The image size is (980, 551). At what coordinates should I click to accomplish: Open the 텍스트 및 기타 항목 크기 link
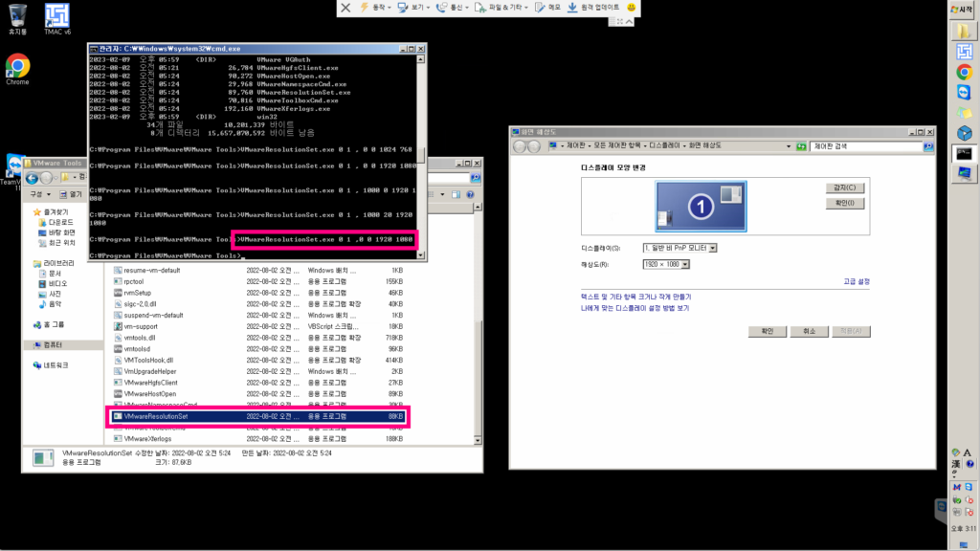point(635,297)
